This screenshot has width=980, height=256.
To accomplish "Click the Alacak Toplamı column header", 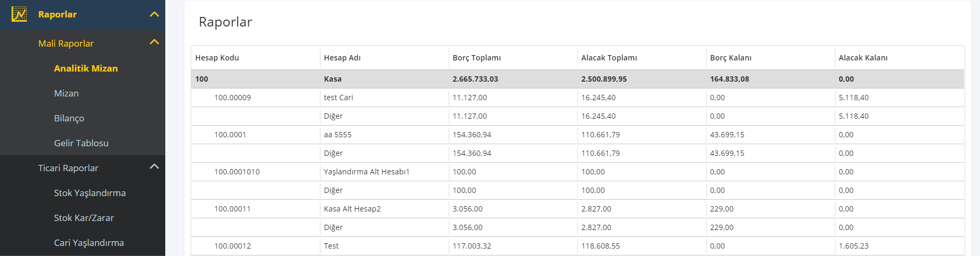I will [x=609, y=58].
